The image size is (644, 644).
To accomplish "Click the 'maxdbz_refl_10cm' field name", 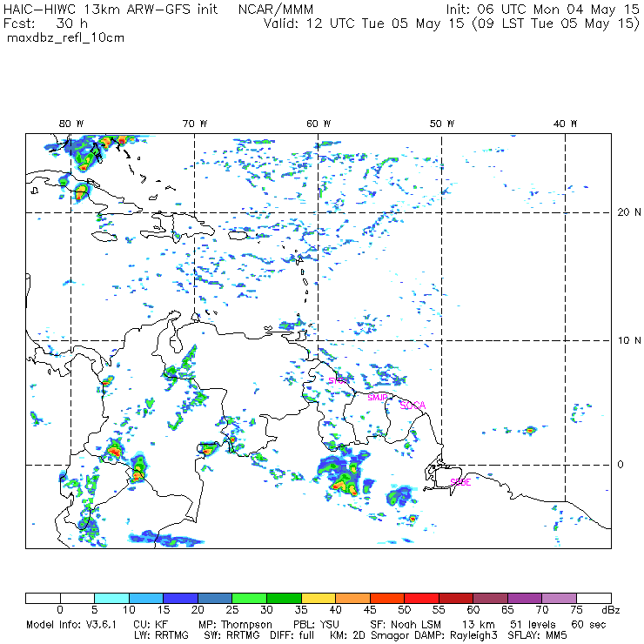I will 66,37.
